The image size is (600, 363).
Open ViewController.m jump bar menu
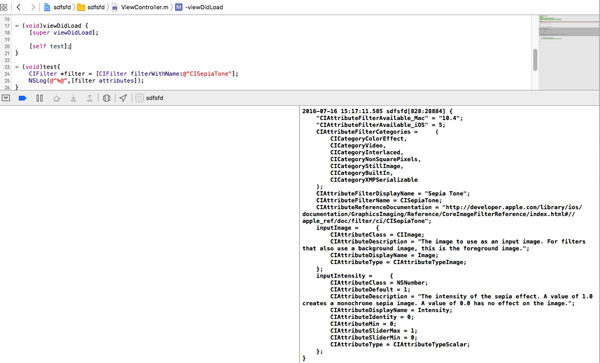click(x=140, y=7)
